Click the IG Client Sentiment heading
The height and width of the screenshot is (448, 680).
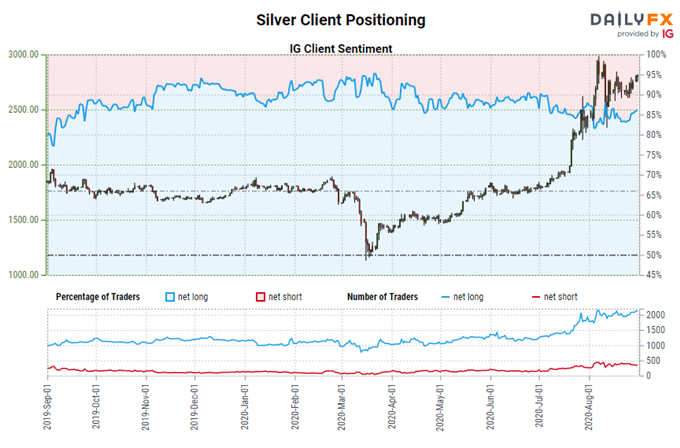click(340, 46)
